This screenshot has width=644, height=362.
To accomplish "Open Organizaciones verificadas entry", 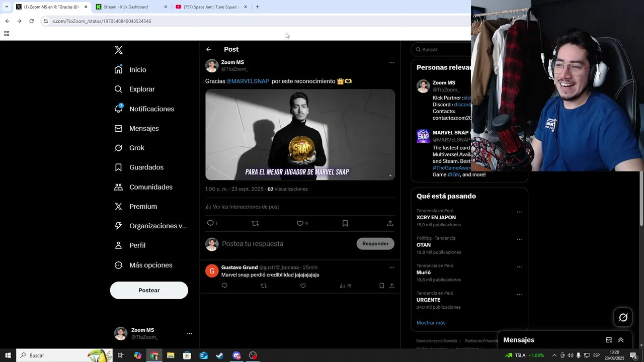I will 150,226.
